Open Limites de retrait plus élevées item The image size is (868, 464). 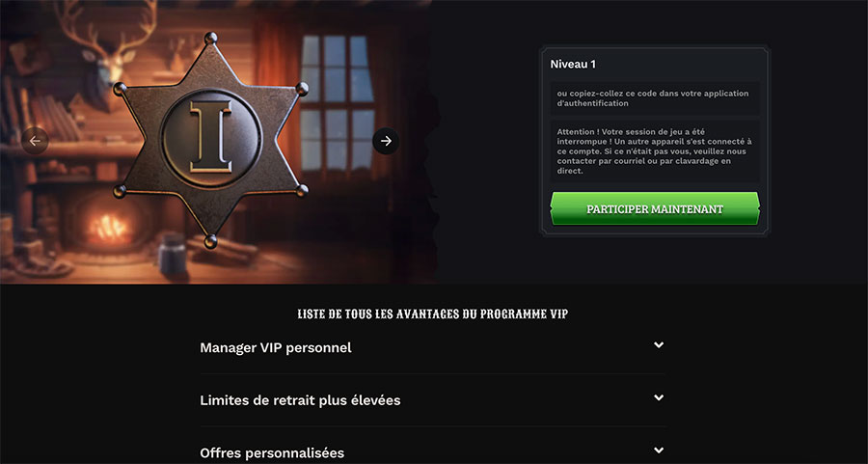(x=432, y=399)
